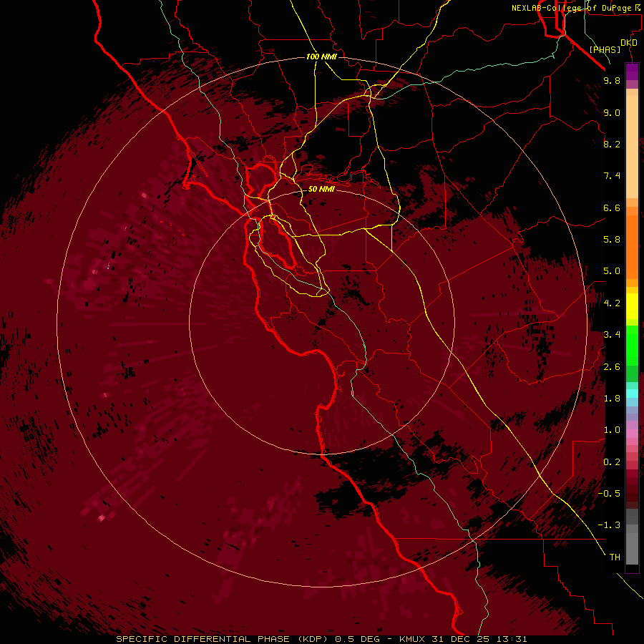Click the "DKD" unit label
This screenshot has height=644, width=644.
[629, 43]
